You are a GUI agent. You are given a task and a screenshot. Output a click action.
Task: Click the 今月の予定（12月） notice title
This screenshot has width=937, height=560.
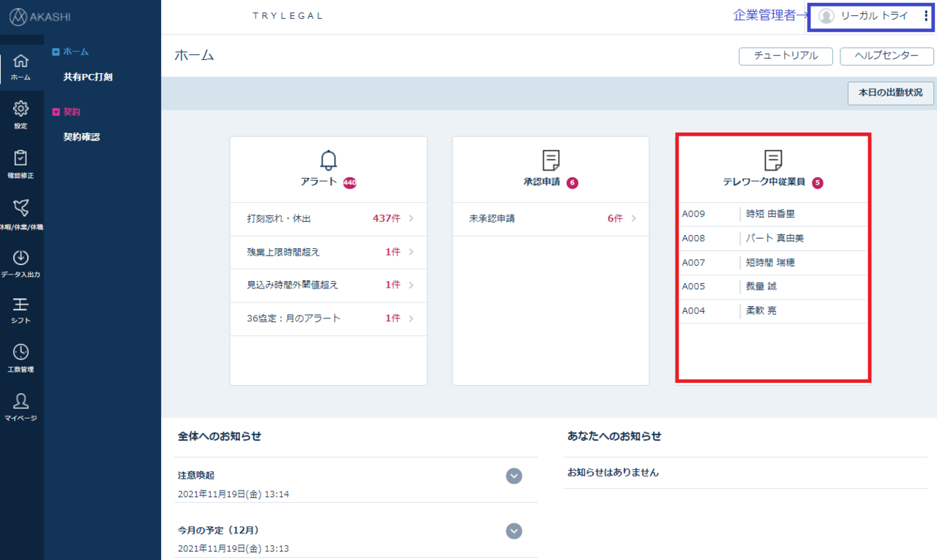[219, 530]
